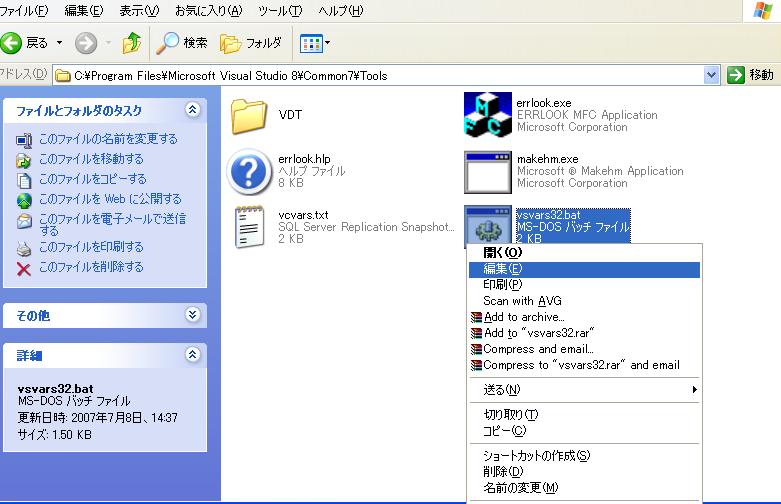This screenshot has height=504, width=781.
Task: Click the copy file task icon
Action: pos(23,180)
